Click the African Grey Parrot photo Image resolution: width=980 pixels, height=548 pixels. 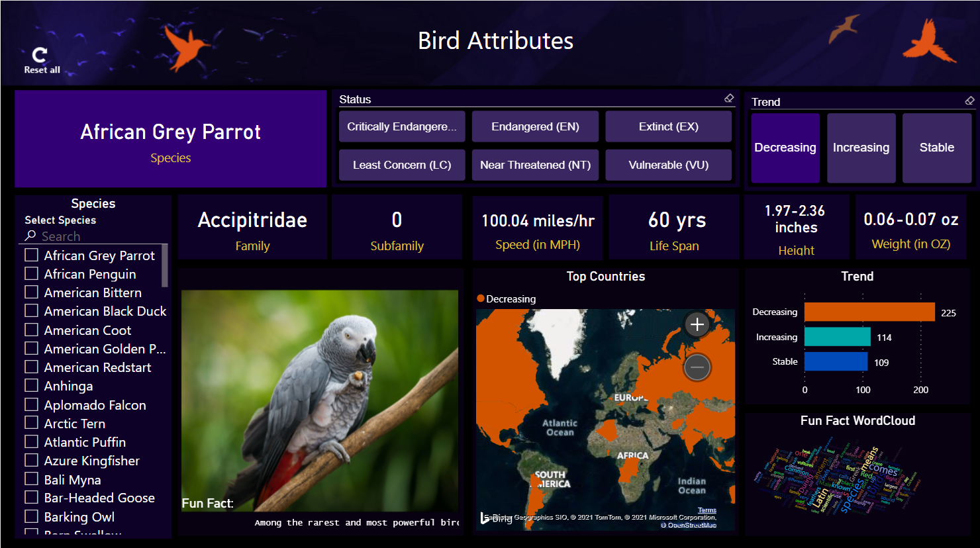[x=320, y=400]
